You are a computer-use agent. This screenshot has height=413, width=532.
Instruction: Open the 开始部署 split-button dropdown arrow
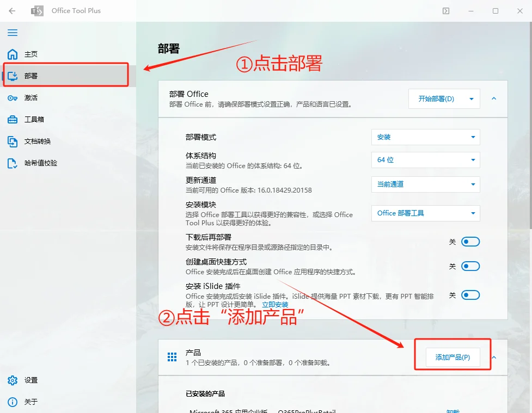(472, 98)
